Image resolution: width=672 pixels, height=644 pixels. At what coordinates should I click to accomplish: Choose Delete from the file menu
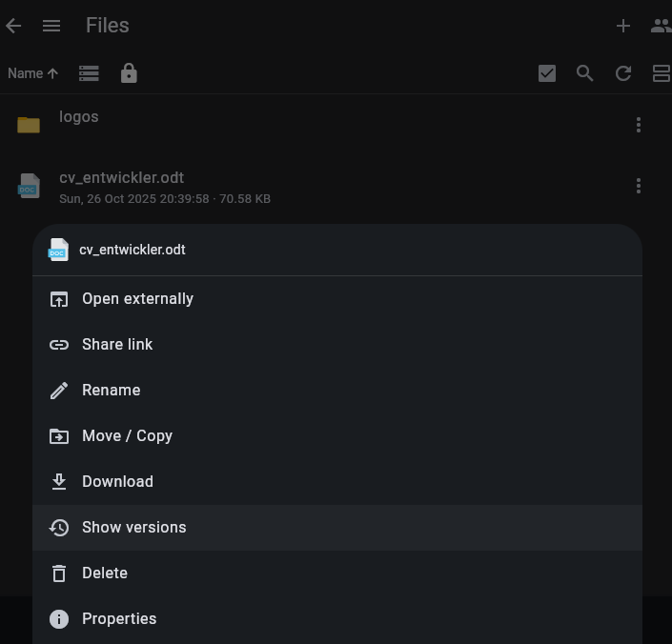(105, 573)
